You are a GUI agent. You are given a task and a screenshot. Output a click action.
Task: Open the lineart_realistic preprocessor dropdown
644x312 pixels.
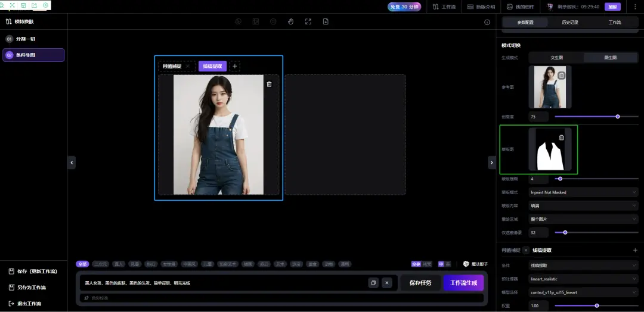pos(583,279)
